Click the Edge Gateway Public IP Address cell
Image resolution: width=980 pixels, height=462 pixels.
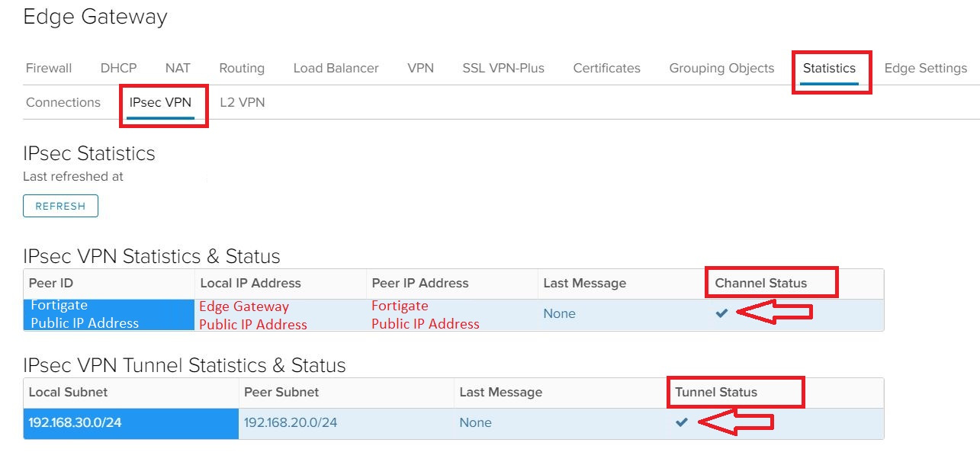point(281,314)
